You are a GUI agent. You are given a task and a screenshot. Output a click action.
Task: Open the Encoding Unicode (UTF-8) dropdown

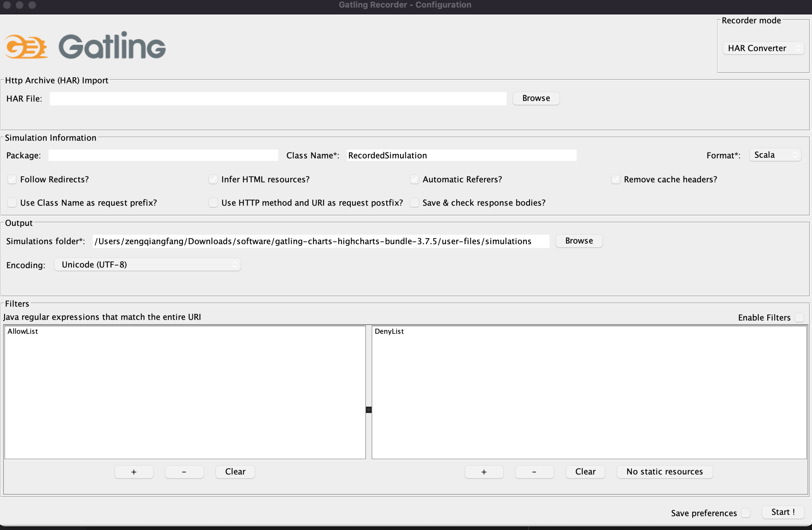click(x=147, y=265)
